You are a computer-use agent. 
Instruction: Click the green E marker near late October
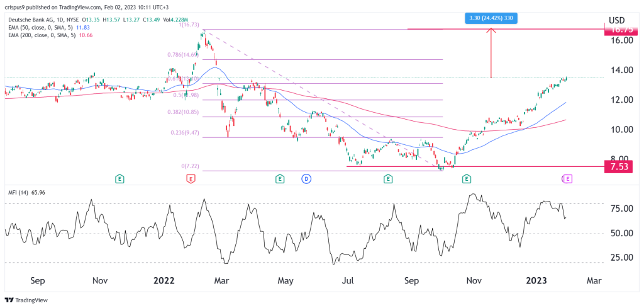click(467, 178)
